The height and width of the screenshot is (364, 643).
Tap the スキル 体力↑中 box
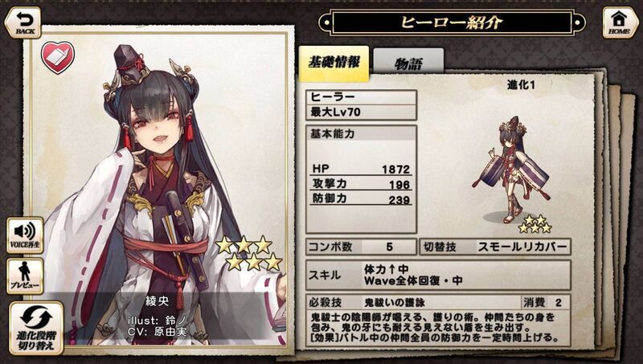(x=438, y=275)
